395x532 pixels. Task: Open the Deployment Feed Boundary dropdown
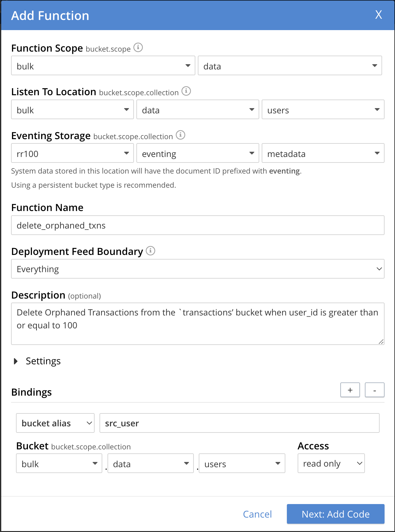[197, 269]
